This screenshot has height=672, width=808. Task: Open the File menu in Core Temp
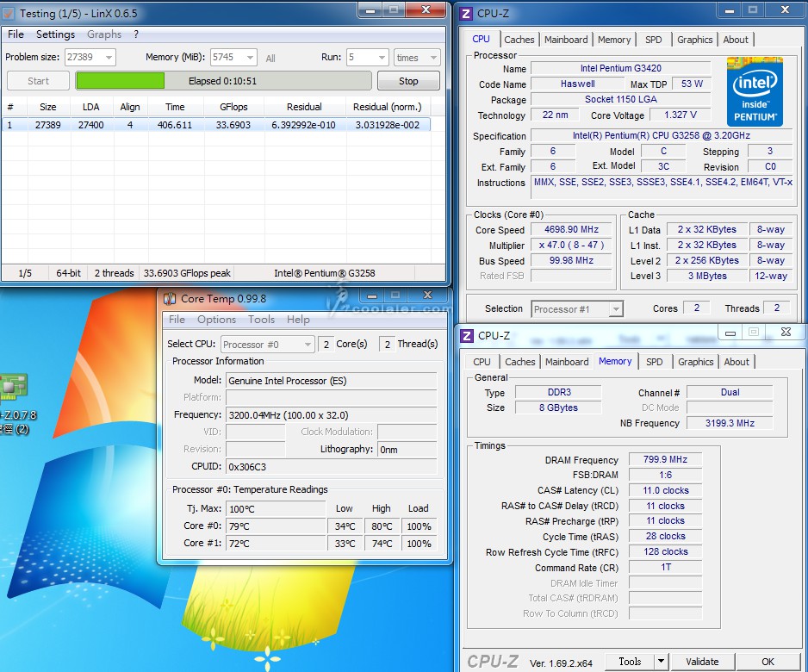(x=177, y=320)
